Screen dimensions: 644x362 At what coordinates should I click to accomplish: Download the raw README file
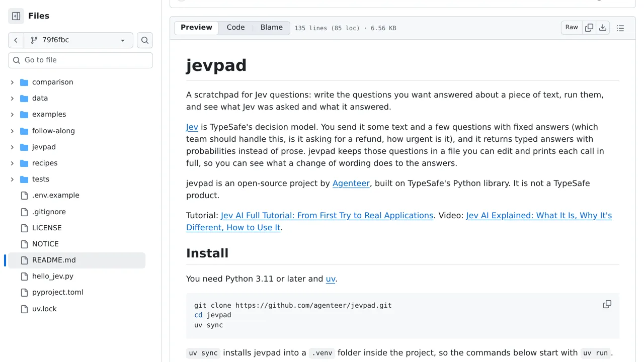coord(603,28)
